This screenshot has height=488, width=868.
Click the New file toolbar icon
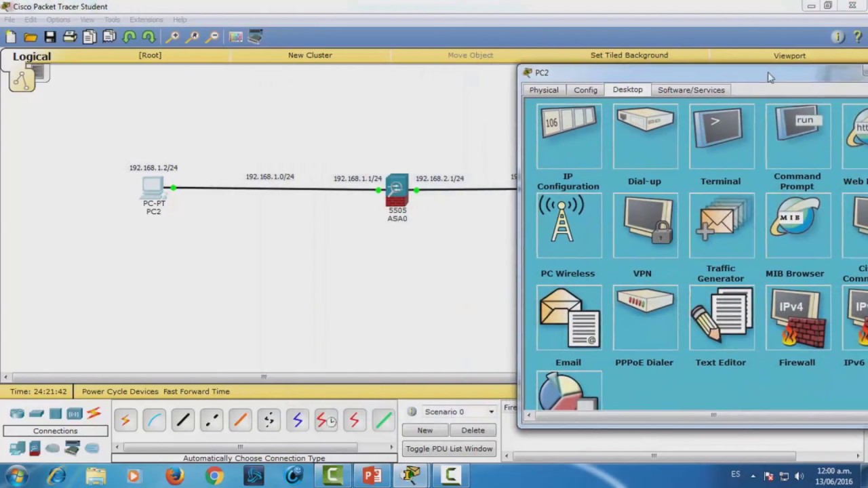click(x=11, y=37)
